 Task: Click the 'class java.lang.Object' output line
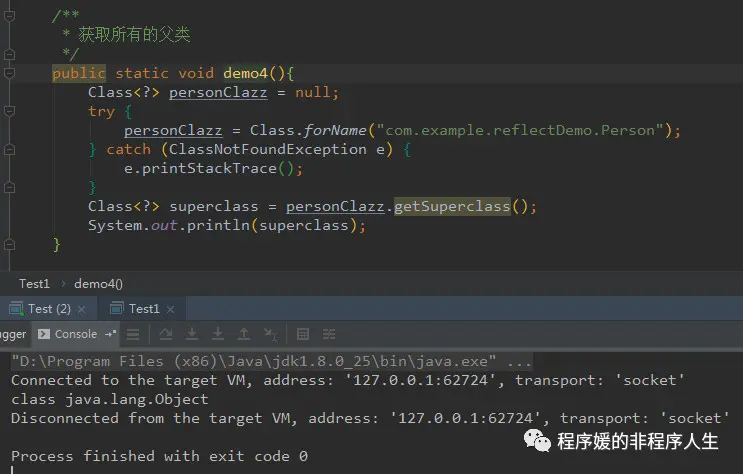pyautogui.click(x=109, y=400)
